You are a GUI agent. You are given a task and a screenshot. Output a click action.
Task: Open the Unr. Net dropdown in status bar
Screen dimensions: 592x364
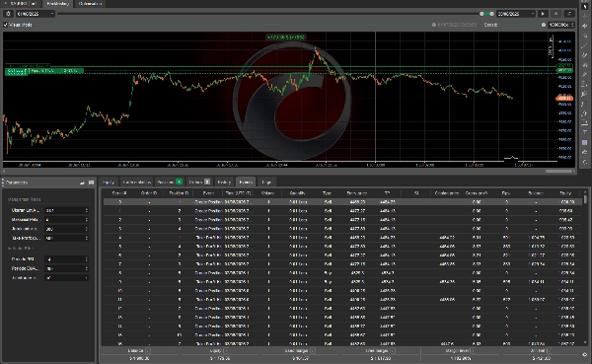click(550, 351)
